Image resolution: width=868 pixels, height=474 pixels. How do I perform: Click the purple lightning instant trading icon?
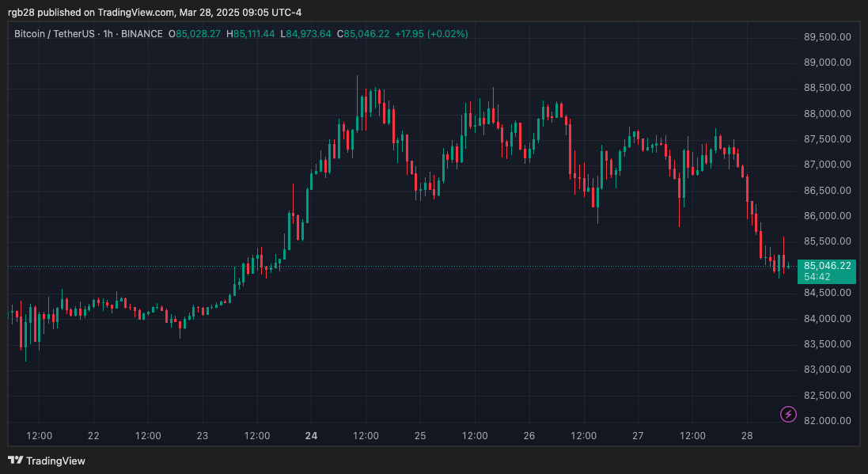click(787, 415)
